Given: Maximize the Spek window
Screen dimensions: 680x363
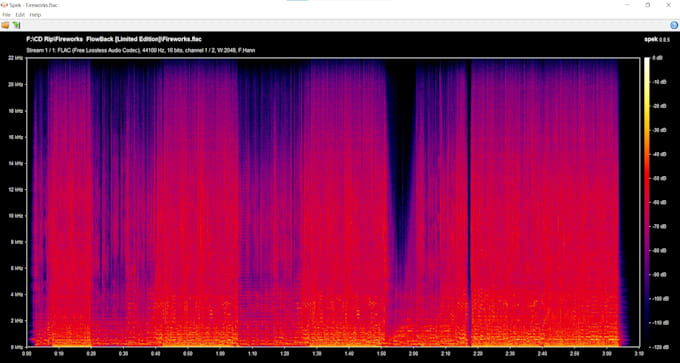Looking at the screenshot, I should 647,5.
